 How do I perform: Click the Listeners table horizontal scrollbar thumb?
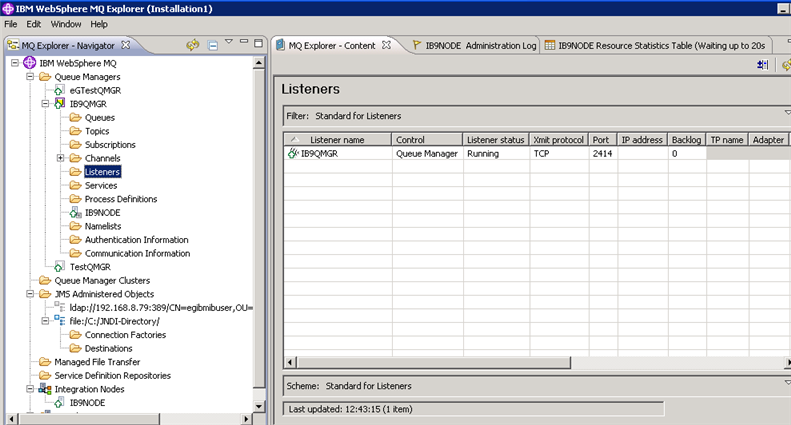[x=434, y=362]
